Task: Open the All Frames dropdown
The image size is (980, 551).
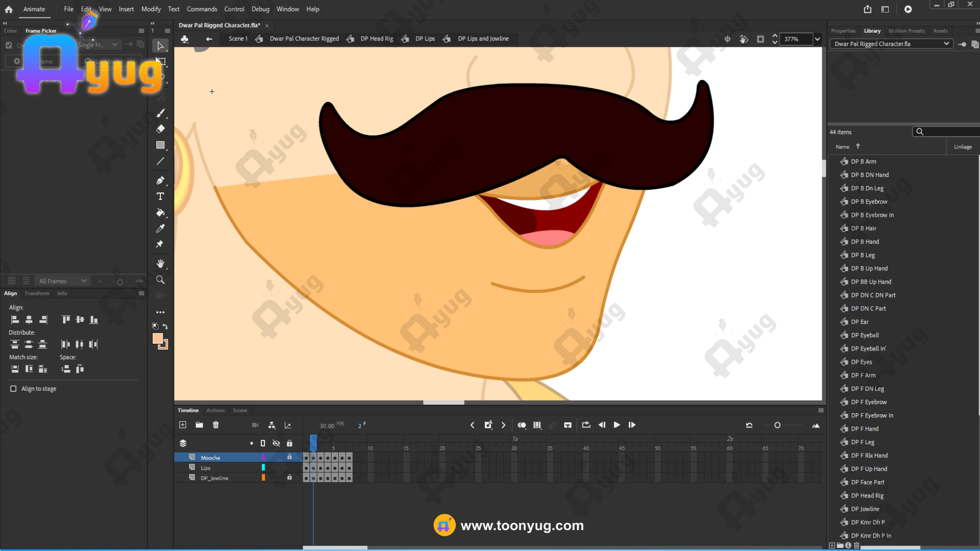Action: (x=84, y=281)
